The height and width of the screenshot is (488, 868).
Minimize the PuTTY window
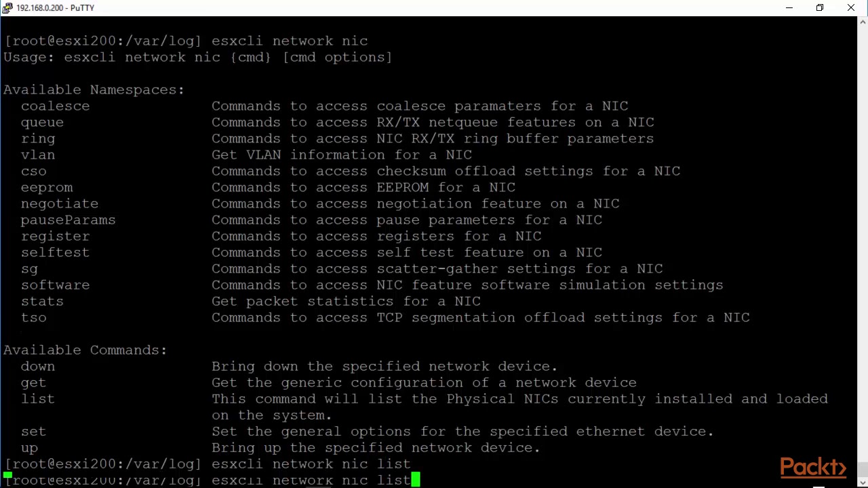click(x=789, y=7)
